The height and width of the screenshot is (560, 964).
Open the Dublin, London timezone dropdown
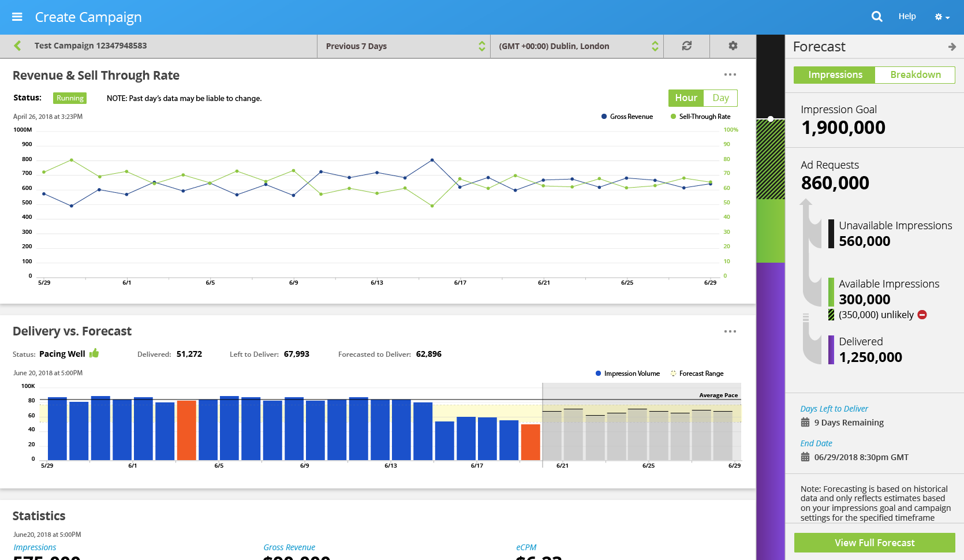coord(577,46)
